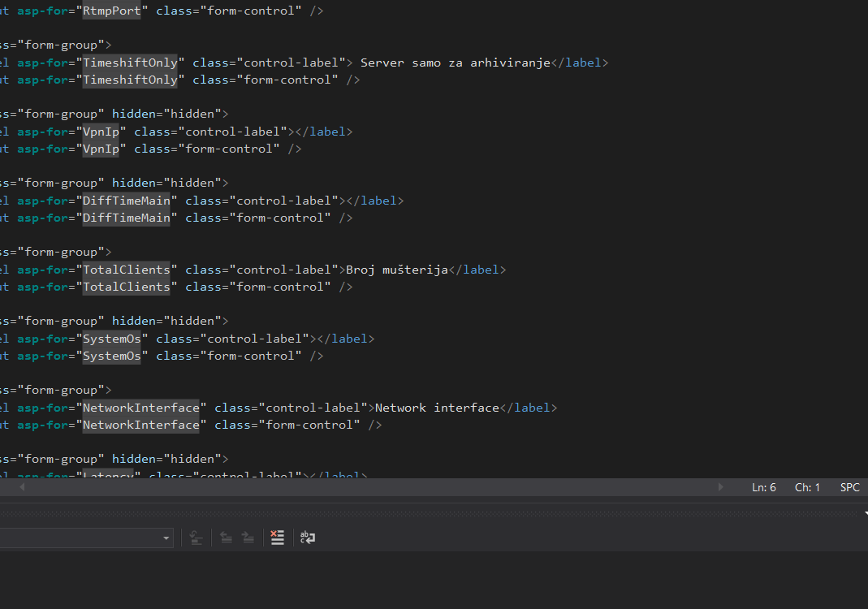
Task: Click SystemOs on the form-control line
Action: pyautogui.click(x=112, y=356)
